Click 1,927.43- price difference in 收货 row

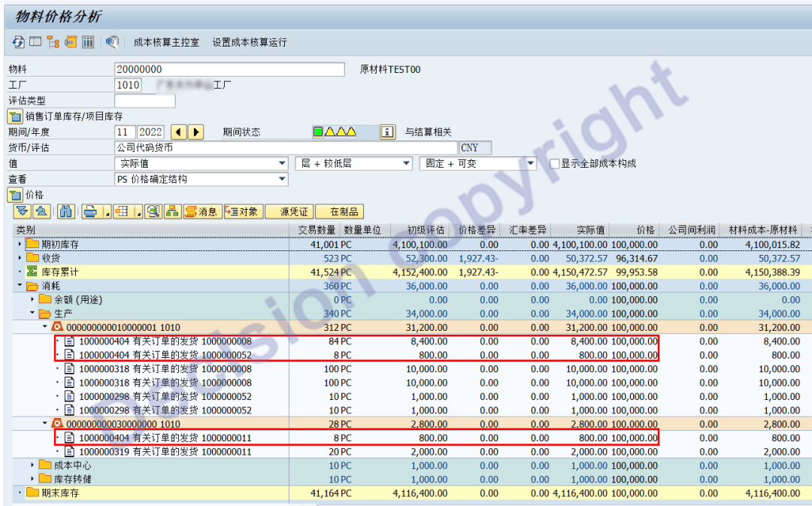click(x=478, y=259)
